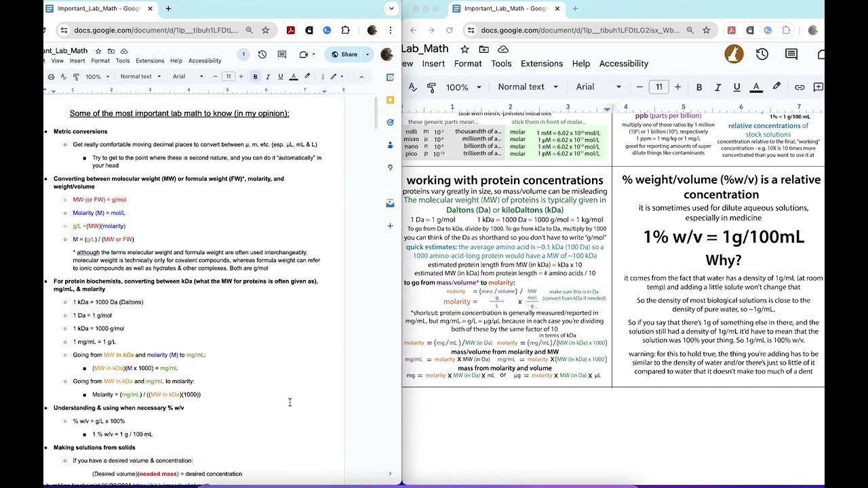Screen dimensions: 868x488
Task: Open Normal text style dropdown, right window
Action: click(x=528, y=87)
